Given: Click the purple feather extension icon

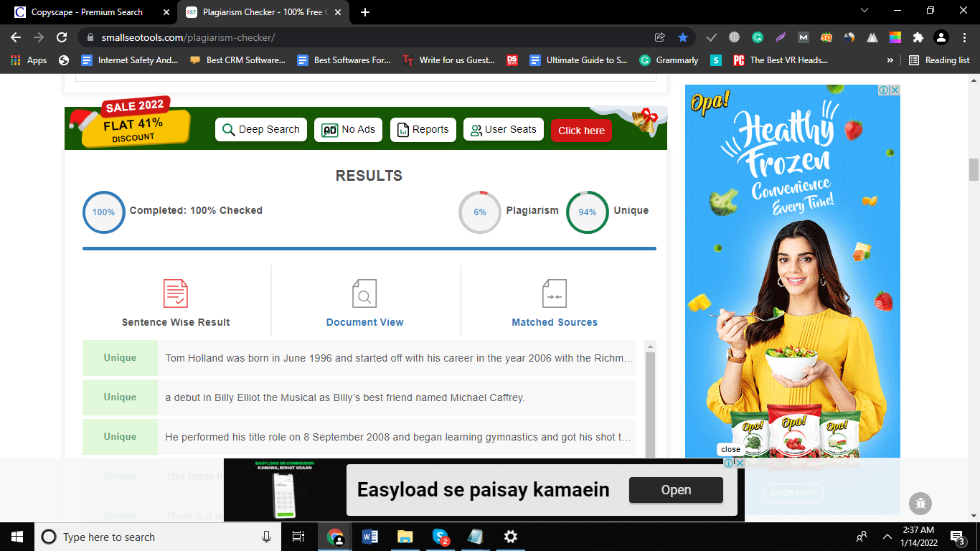Looking at the screenshot, I should tap(781, 37).
